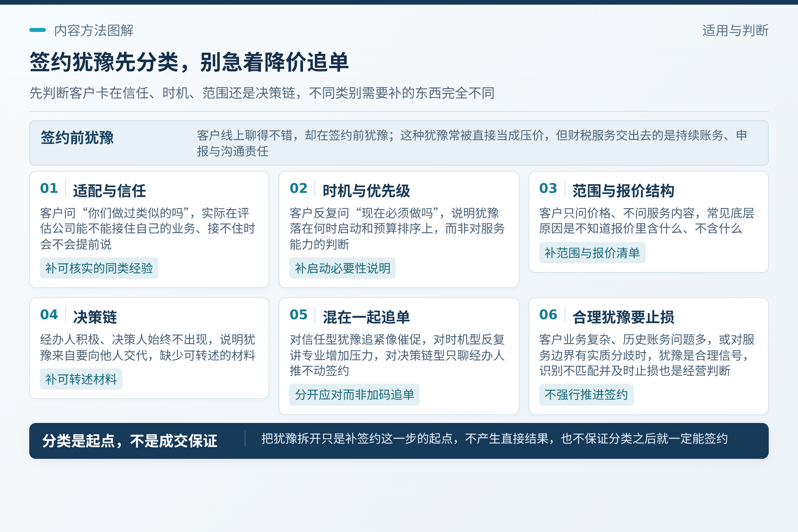Click card 01 body text 客户问“你们做过类似的吗”
The height and width of the screenshot is (532, 798).
pyautogui.click(x=148, y=229)
